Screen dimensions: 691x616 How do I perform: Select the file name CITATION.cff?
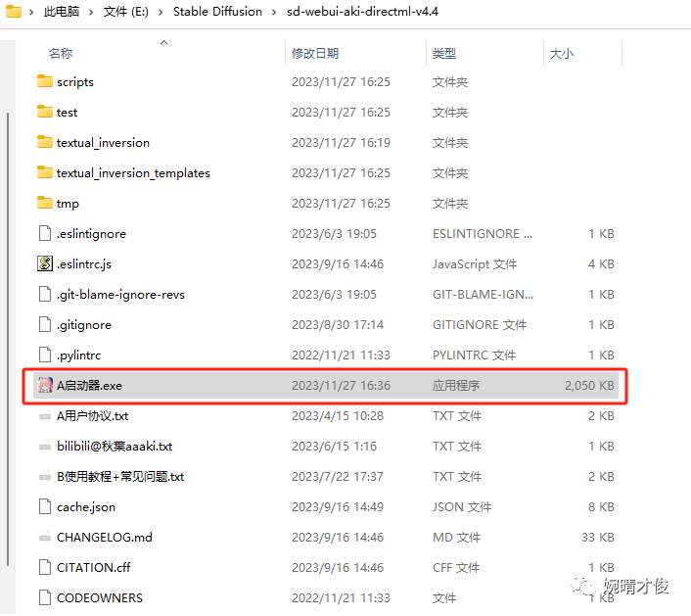(x=93, y=567)
